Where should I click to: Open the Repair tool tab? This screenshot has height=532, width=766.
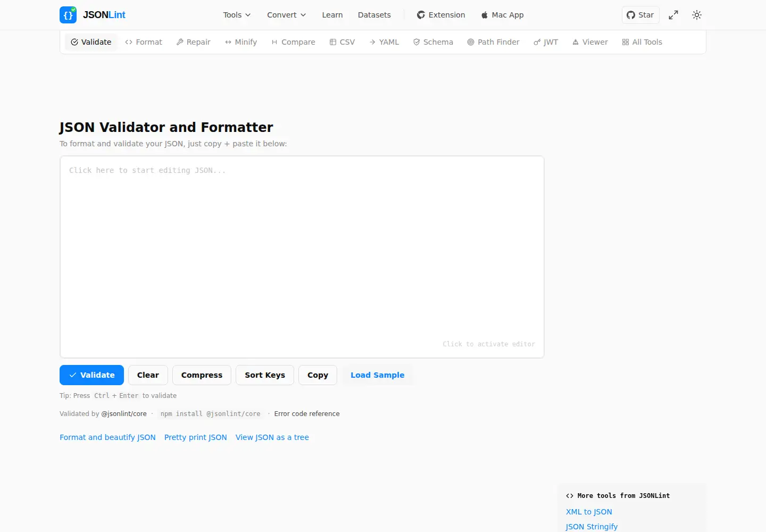[194, 42]
